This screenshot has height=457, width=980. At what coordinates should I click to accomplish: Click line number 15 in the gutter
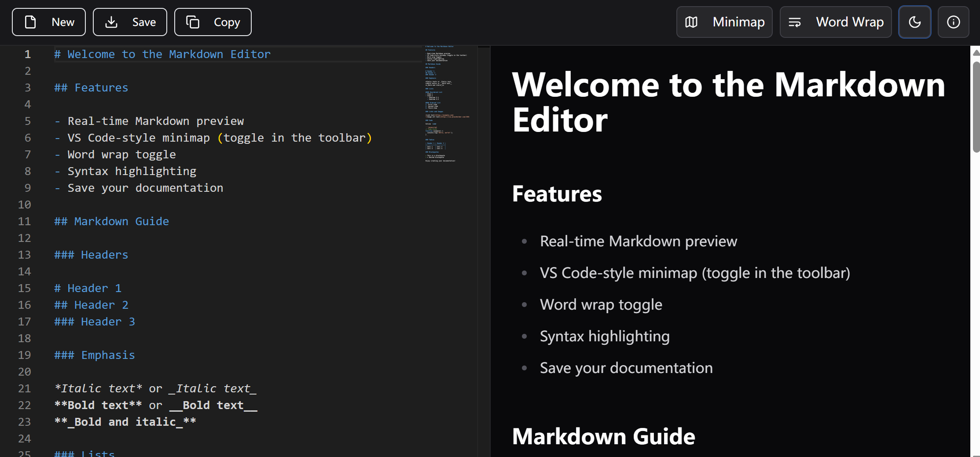coord(25,288)
